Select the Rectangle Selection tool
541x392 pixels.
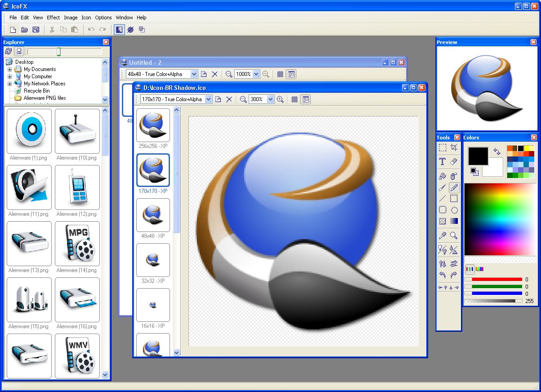click(x=443, y=147)
